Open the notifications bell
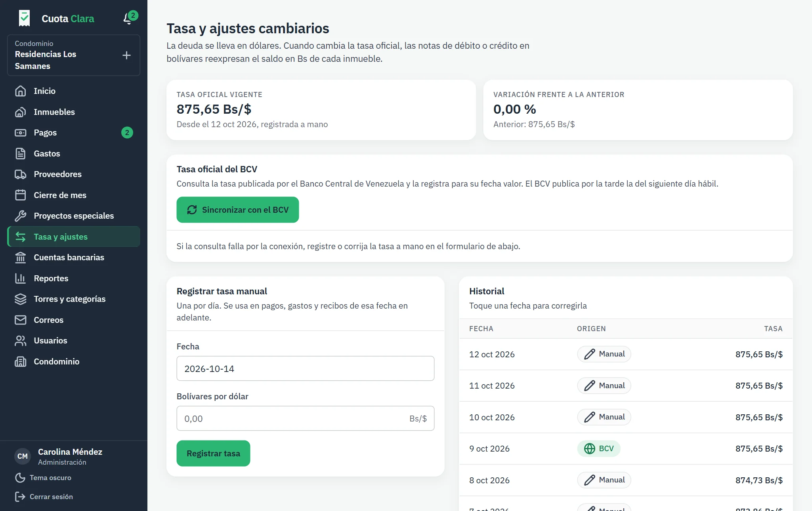This screenshot has width=812, height=511. 128,18
